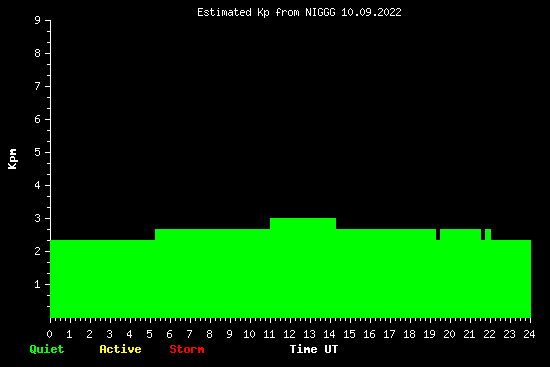Click the 'Time UT' axis label
The image size is (550, 367).
click(314, 349)
